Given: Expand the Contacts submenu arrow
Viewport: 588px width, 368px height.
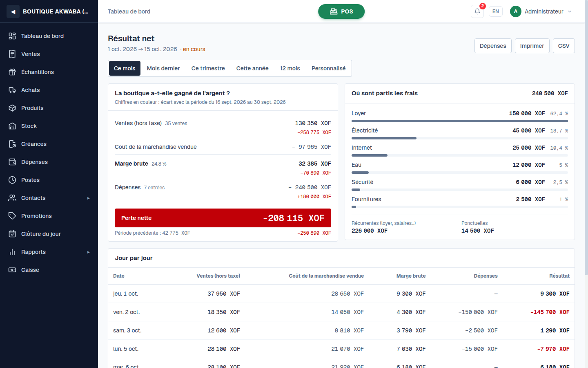Looking at the screenshot, I should tap(88, 198).
